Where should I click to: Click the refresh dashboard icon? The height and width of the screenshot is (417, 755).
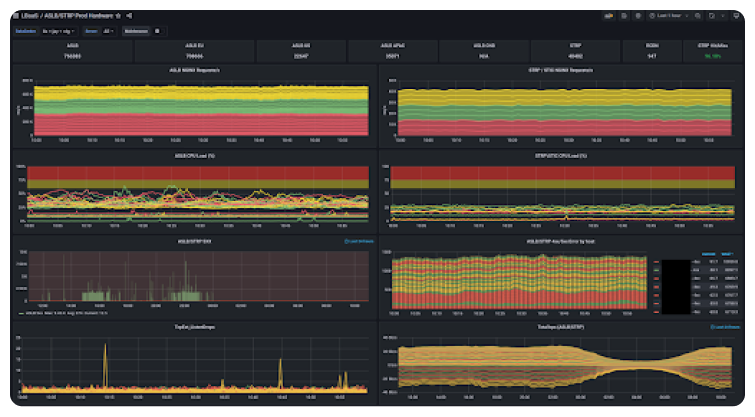[x=711, y=16]
